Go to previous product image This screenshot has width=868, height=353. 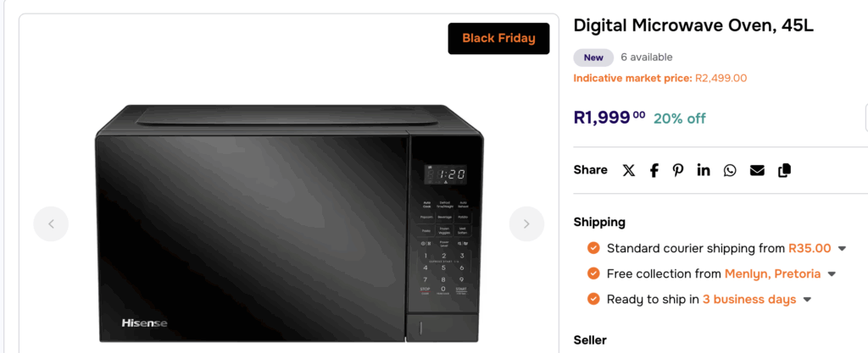coord(51,223)
